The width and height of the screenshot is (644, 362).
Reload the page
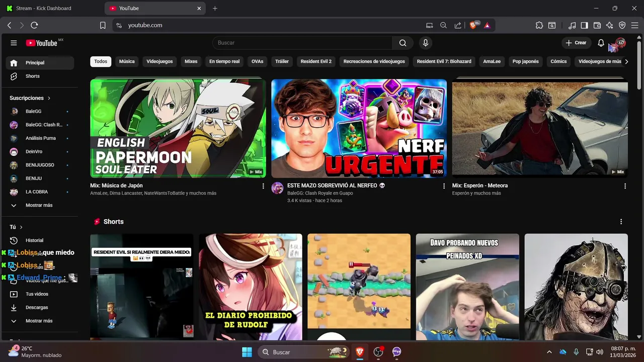34,25
